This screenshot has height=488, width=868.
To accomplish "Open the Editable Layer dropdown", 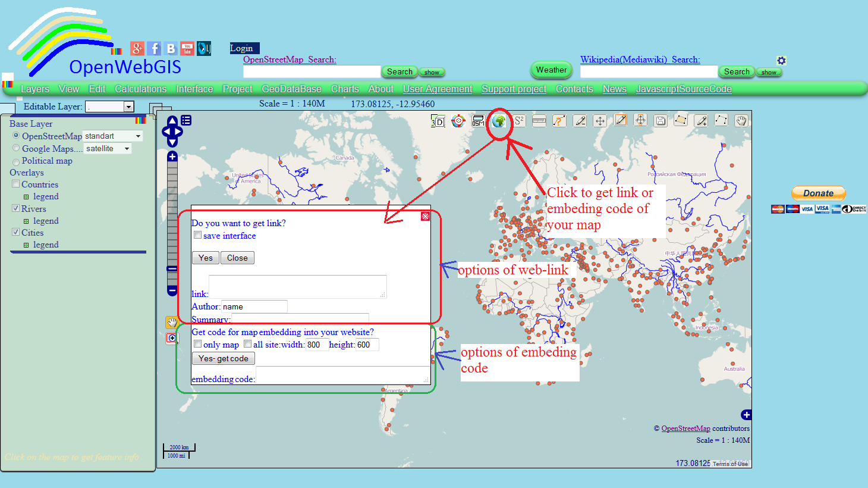I will coord(128,107).
